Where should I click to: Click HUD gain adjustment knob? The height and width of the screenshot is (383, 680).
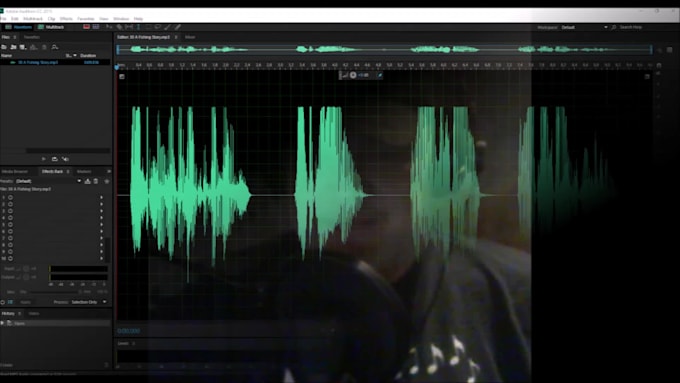[x=353, y=75]
